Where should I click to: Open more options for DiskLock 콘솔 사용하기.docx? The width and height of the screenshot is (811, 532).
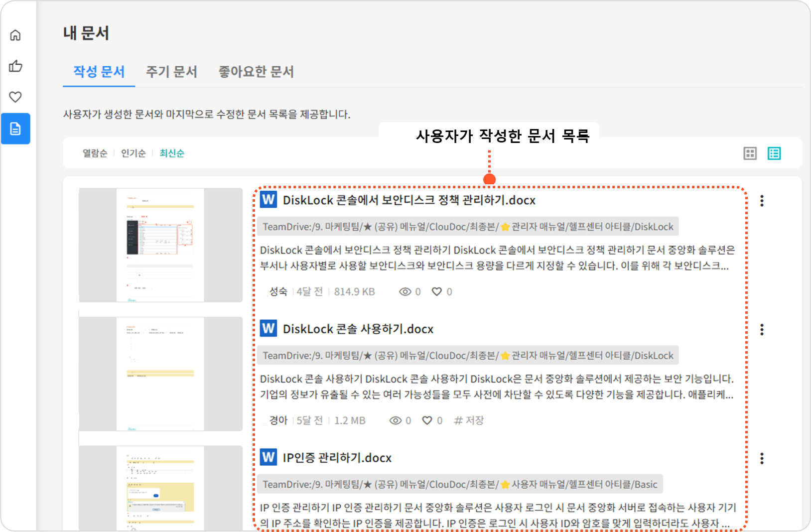[762, 329]
